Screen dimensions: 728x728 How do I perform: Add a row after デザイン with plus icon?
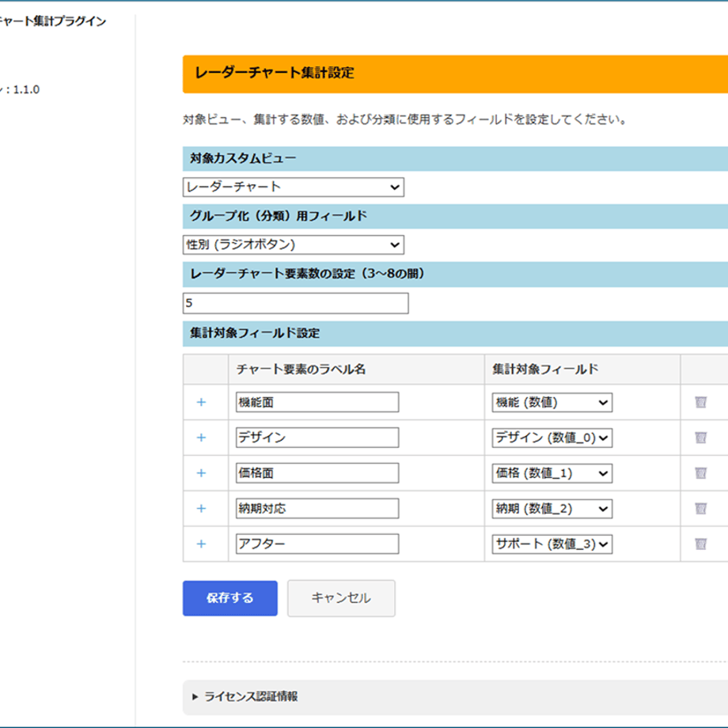(201, 438)
